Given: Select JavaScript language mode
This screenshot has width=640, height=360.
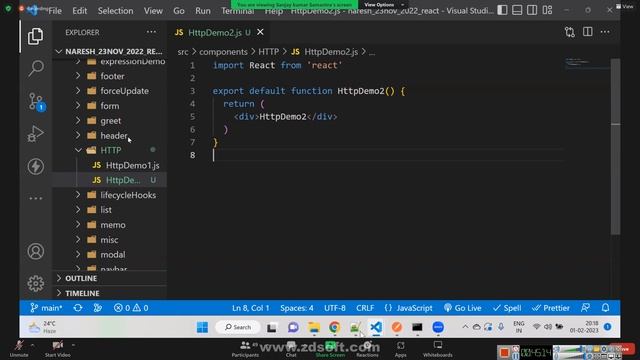Looking at the screenshot, I should pyautogui.click(x=408, y=308).
